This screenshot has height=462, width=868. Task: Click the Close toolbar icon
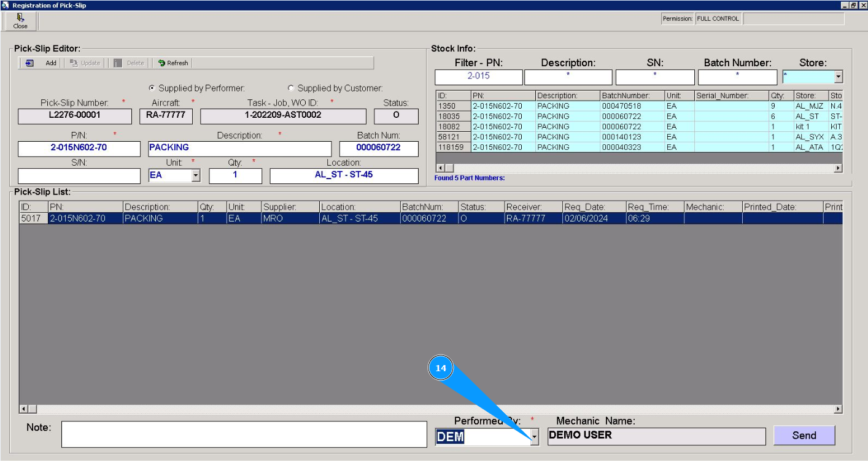[x=20, y=21]
